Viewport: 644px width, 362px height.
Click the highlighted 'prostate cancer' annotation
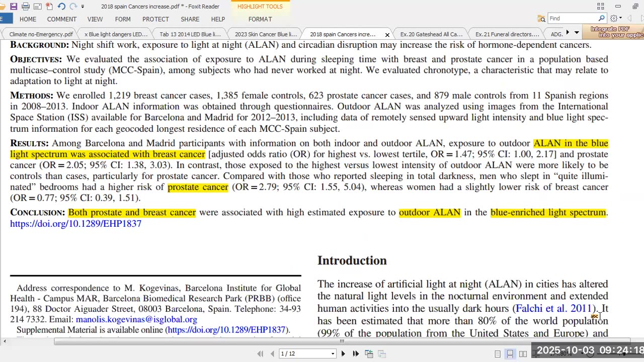[x=198, y=187]
